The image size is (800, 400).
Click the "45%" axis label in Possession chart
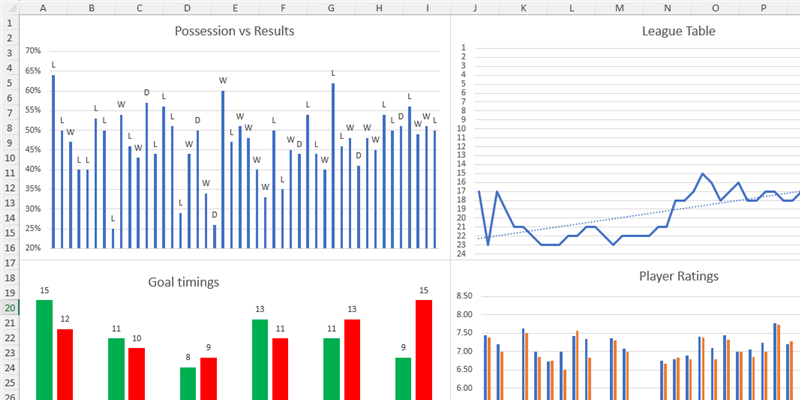tap(33, 149)
